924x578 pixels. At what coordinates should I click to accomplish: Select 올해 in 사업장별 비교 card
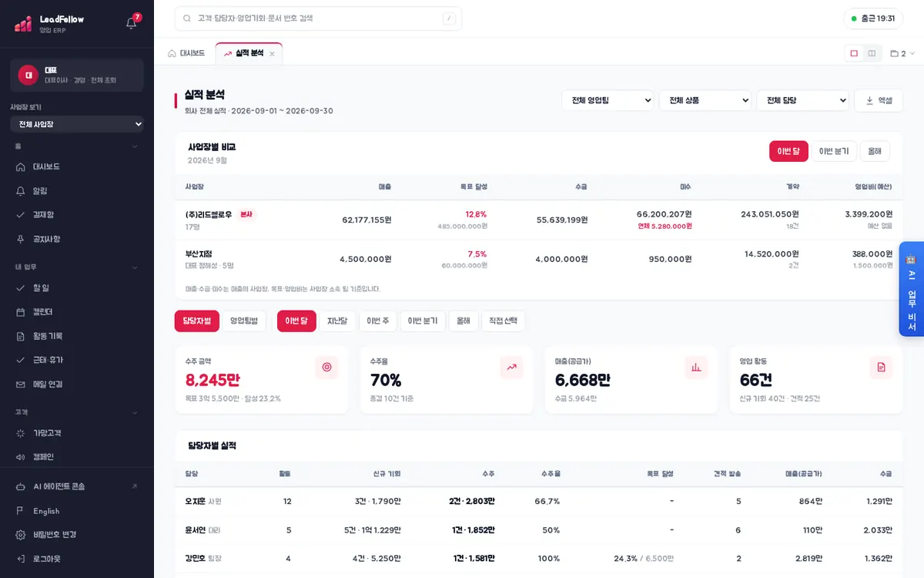(875, 151)
